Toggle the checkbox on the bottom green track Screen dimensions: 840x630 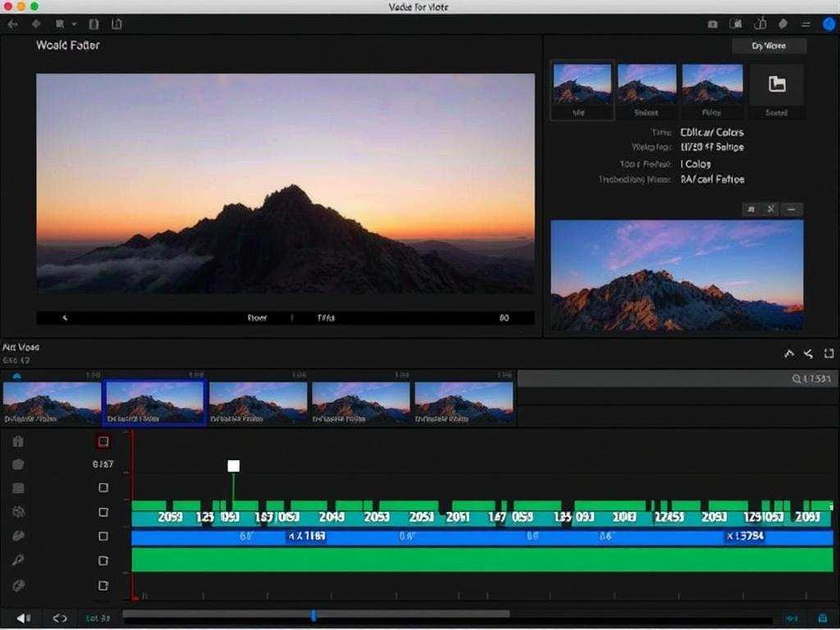point(103,560)
